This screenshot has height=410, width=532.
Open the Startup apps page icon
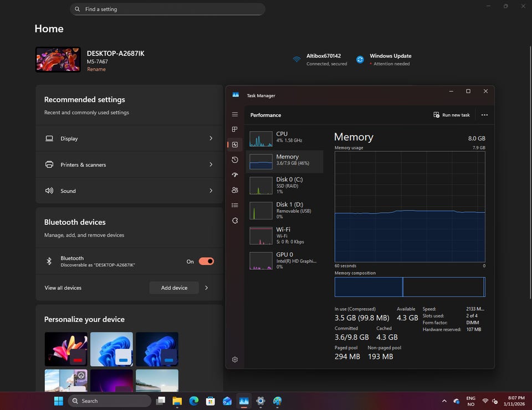coord(235,175)
